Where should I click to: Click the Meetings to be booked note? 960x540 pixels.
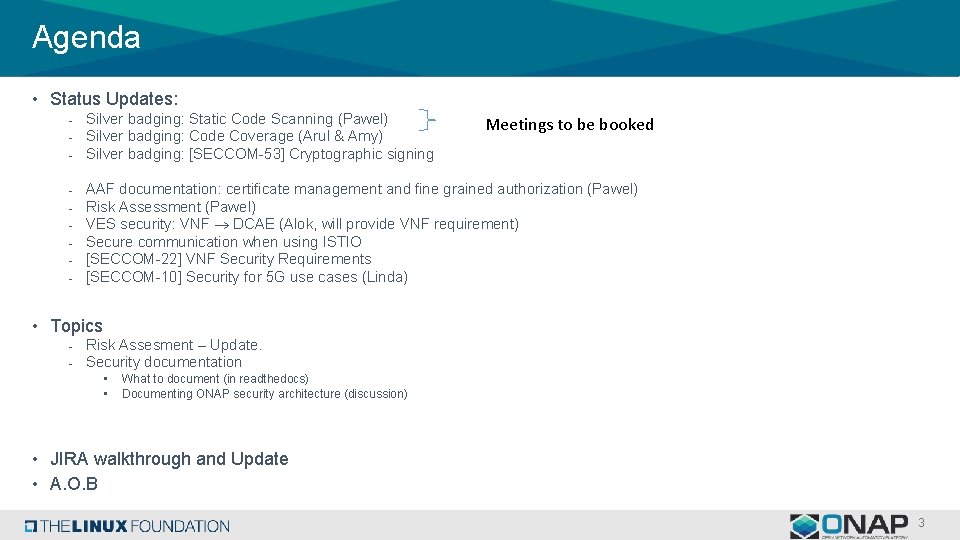click(569, 125)
